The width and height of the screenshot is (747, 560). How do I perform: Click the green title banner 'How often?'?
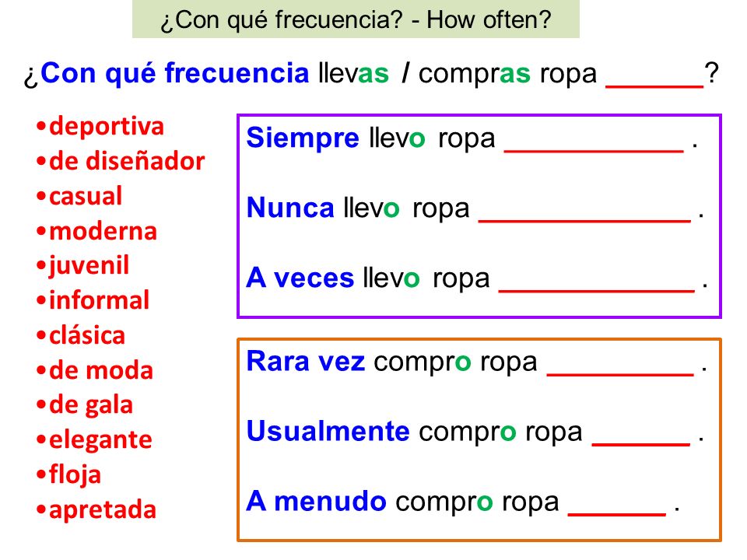356,19
